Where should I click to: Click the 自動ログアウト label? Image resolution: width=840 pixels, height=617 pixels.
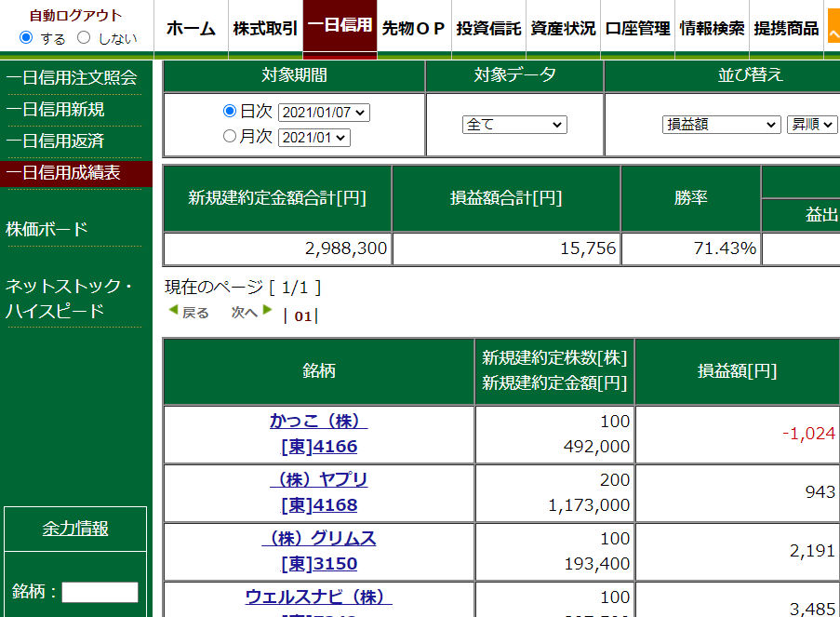coord(75,16)
